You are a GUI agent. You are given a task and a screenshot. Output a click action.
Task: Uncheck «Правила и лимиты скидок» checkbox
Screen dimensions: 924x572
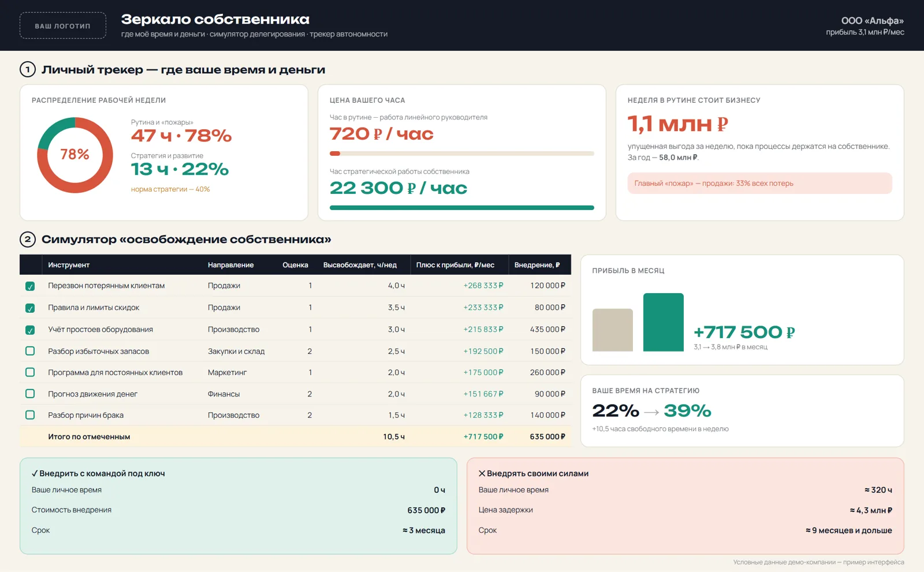30,308
